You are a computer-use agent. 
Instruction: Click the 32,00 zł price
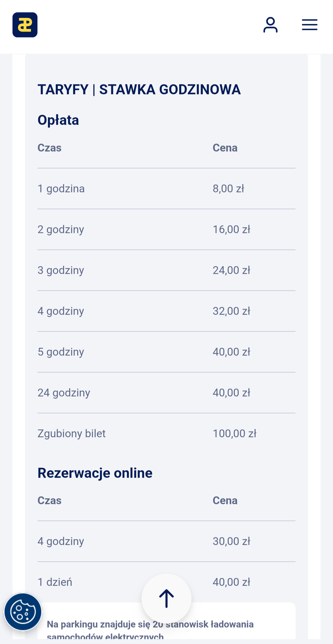point(231,311)
